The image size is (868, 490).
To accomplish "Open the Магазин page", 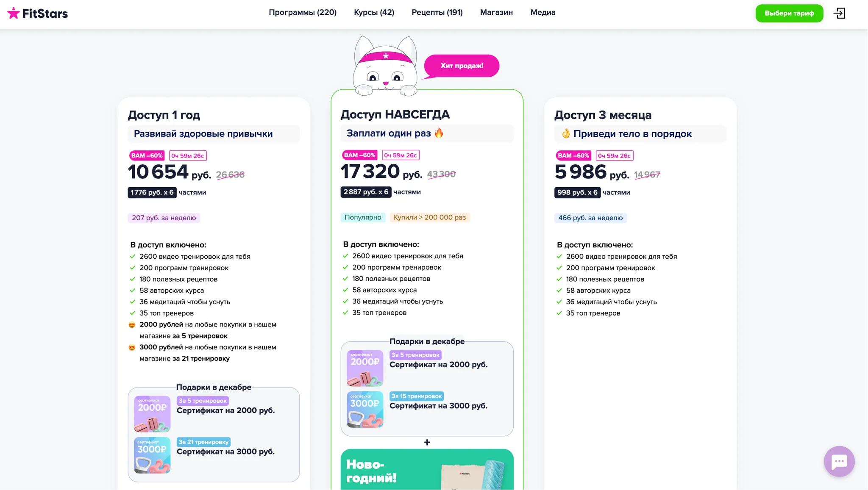I will [496, 13].
